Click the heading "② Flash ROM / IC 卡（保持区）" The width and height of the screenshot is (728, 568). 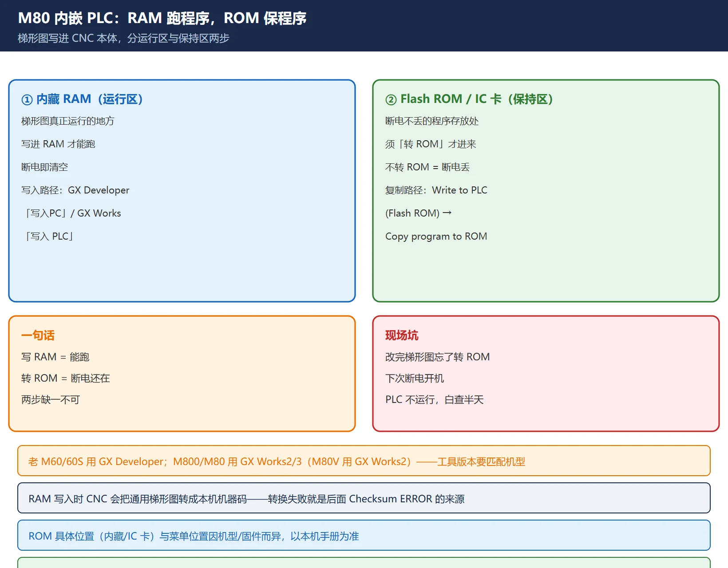(469, 99)
